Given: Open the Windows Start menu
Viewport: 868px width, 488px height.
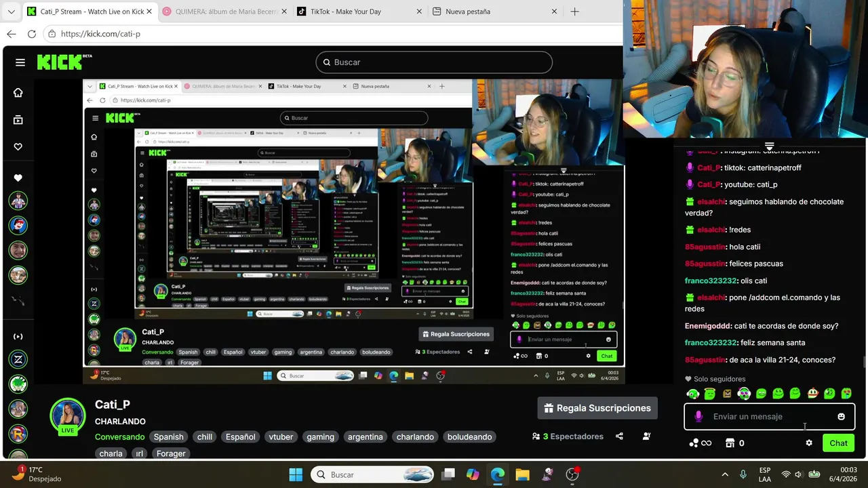Looking at the screenshot, I should [296, 474].
